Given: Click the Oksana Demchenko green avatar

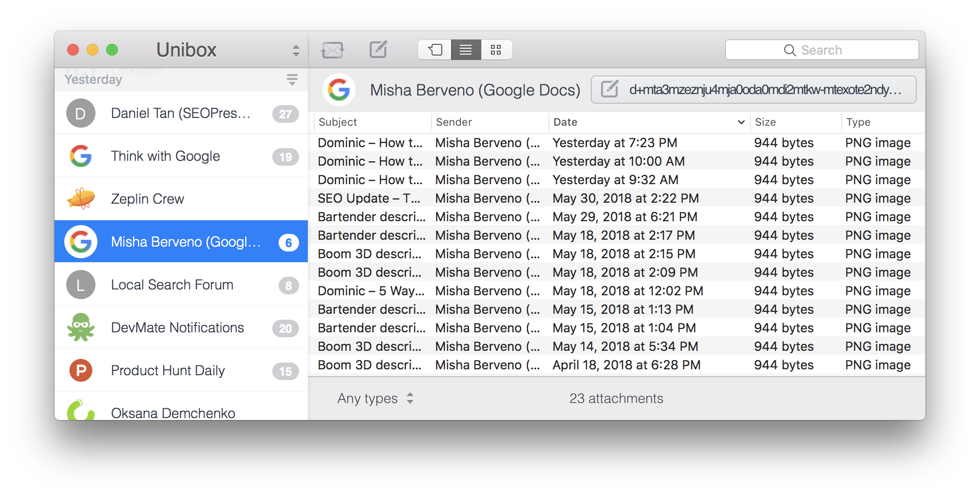Looking at the screenshot, I should [x=81, y=410].
